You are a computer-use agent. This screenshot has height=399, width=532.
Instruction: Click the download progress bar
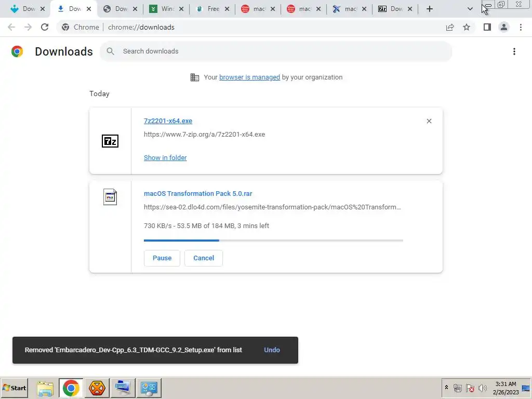[x=273, y=240]
